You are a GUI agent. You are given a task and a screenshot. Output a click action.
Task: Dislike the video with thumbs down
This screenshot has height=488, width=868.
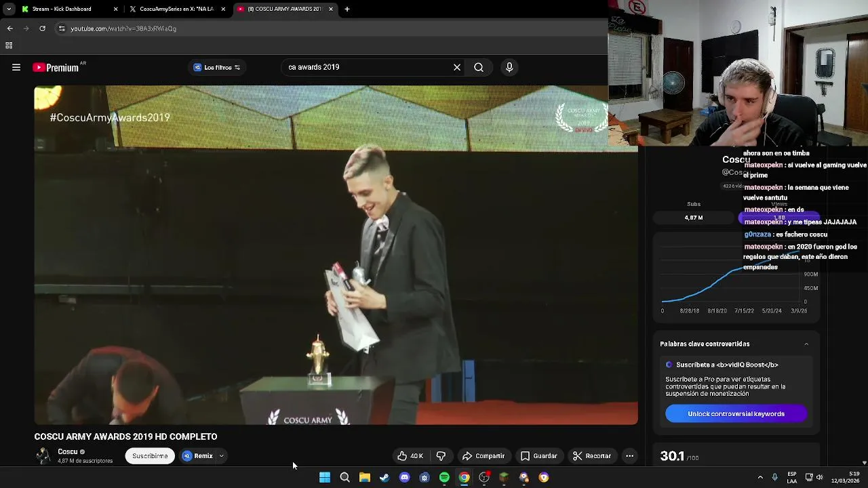(441, 456)
